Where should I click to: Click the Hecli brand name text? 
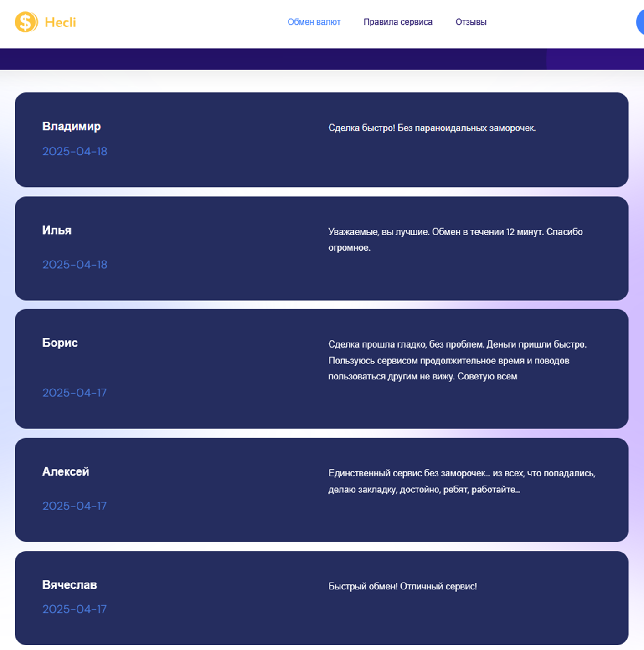pyautogui.click(x=60, y=22)
